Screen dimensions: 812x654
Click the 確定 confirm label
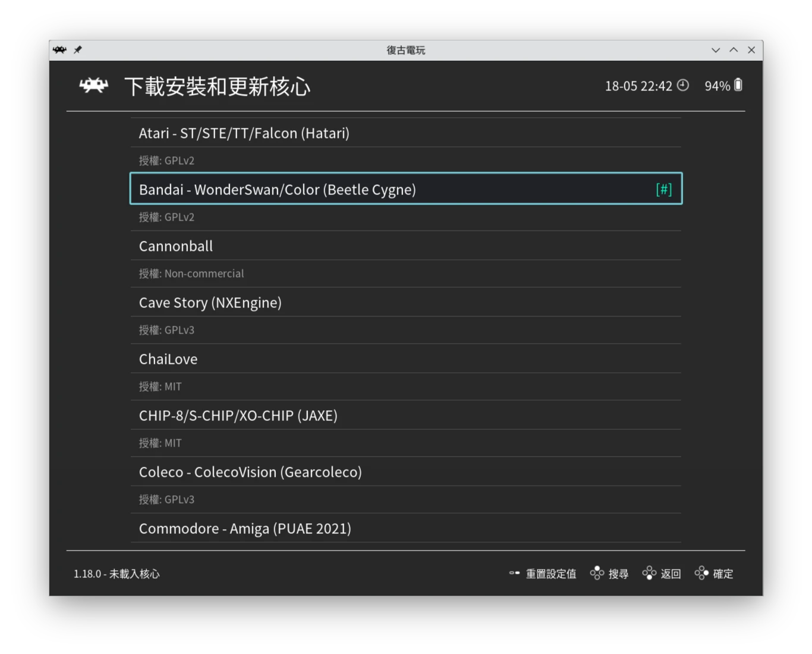[723, 574]
